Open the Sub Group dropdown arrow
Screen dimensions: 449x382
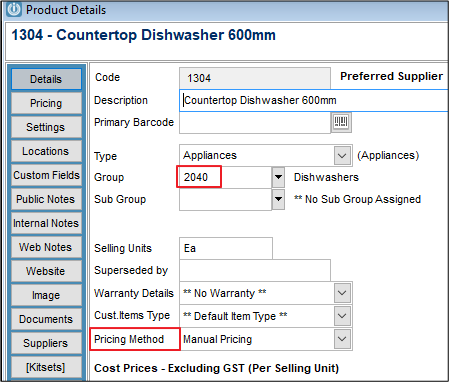click(x=278, y=199)
